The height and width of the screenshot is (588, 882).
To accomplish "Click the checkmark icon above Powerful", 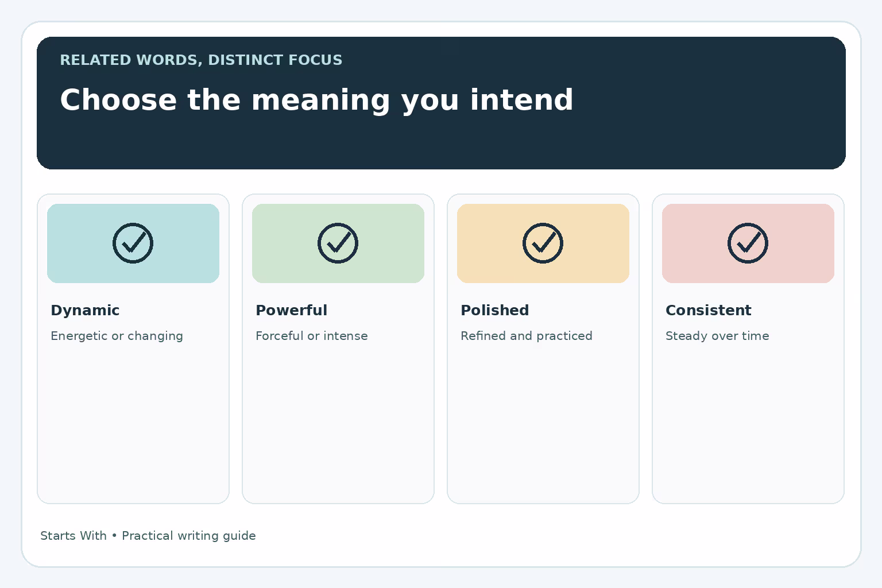I will coord(338,243).
